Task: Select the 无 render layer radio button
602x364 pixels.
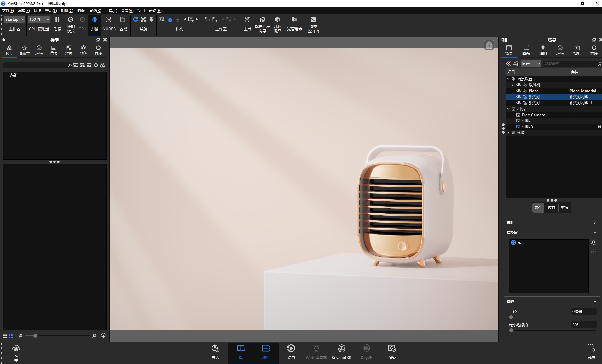Action: tap(513, 242)
